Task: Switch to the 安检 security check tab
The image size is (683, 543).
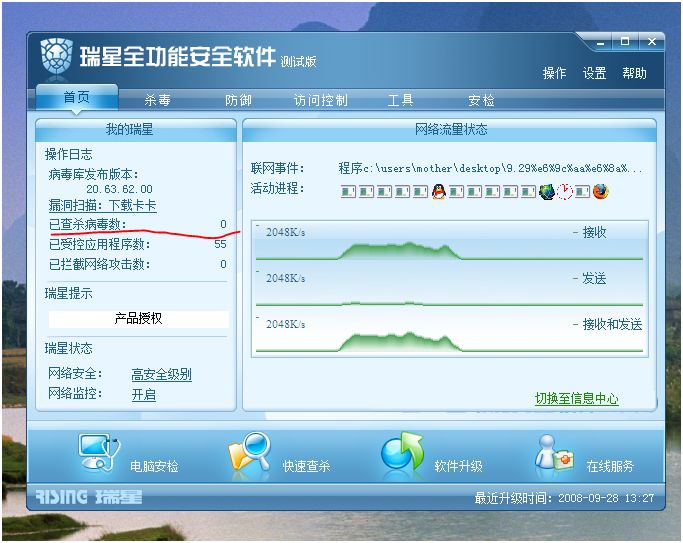Action: (x=481, y=101)
